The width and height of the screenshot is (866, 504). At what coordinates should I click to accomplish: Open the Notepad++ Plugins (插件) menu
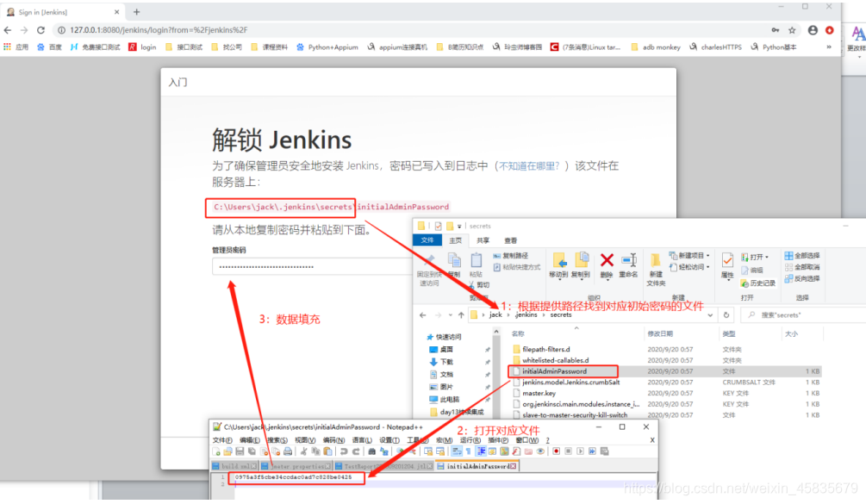pyautogui.click(x=498, y=440)
